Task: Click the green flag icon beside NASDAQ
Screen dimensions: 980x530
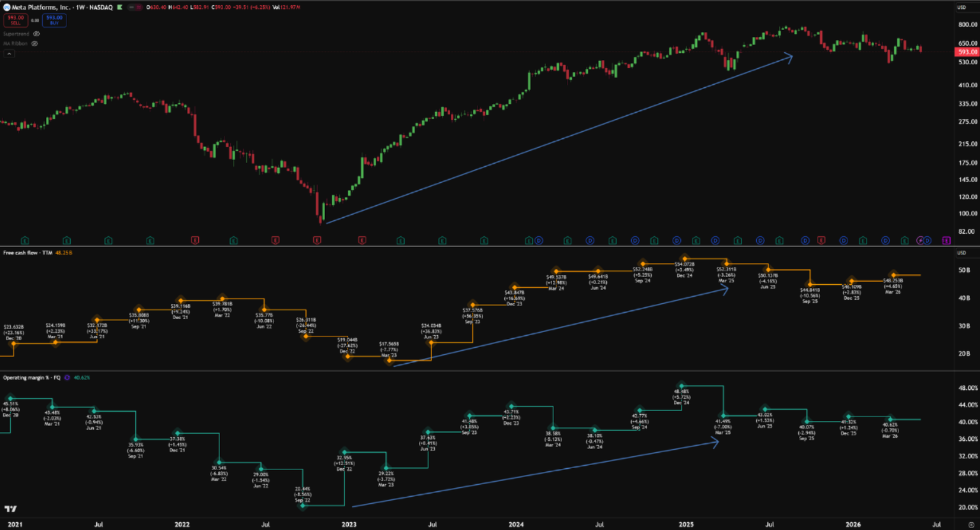Action: pos(120,8)
